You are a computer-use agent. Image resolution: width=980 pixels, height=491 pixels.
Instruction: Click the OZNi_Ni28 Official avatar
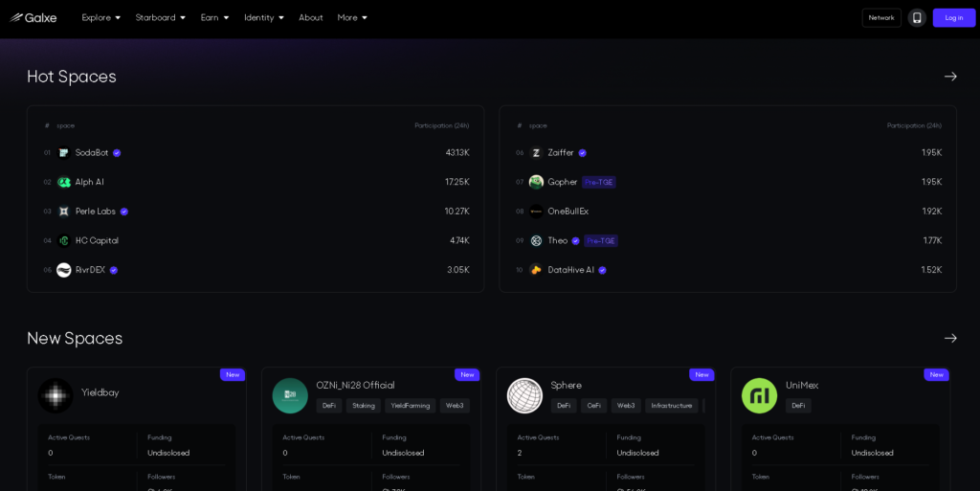[x=290, y=395]
